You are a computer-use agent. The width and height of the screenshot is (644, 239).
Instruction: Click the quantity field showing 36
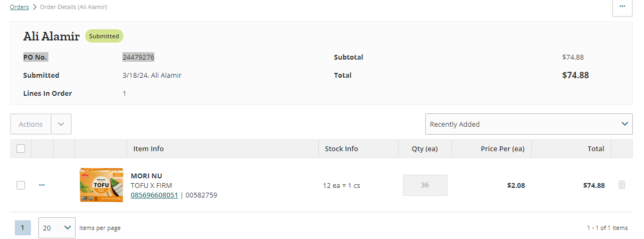pyautogui.click(x=425, y=185)
